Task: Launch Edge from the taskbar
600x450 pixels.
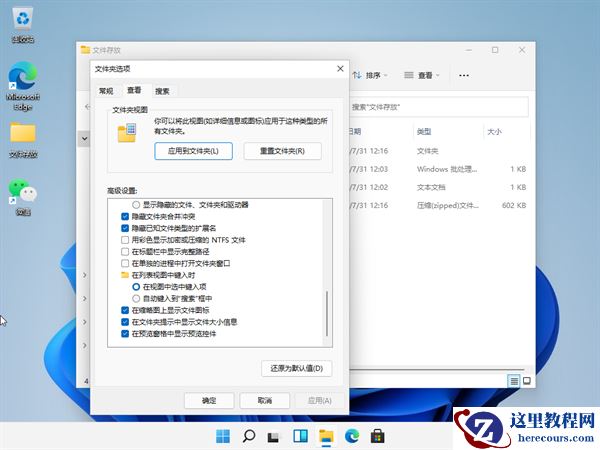Action: pos(352,436)
